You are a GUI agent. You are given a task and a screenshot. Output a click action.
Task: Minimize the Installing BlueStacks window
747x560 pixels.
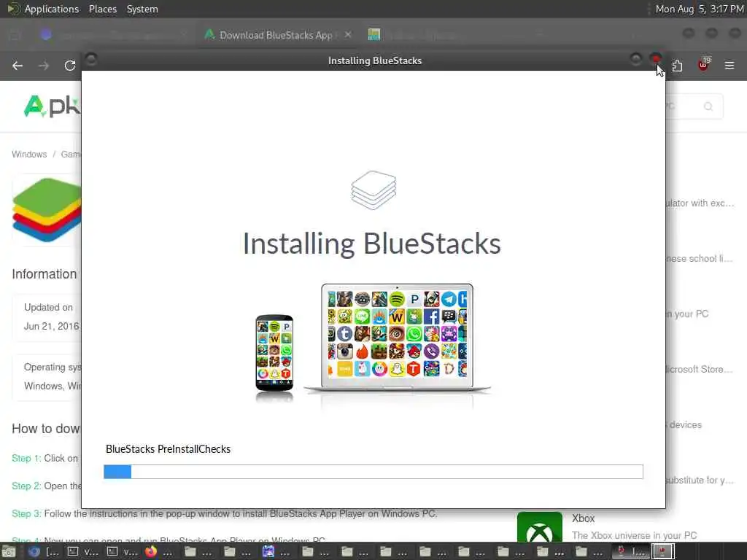pyautogui.click(x=635, y=59)
